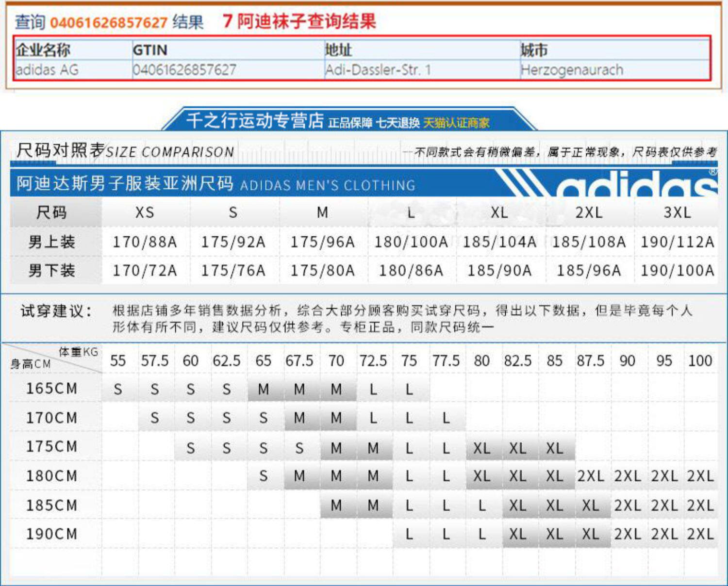Click the '2XL' size column header
Viewport: 728px width, 586px height.
click(589, 212)
